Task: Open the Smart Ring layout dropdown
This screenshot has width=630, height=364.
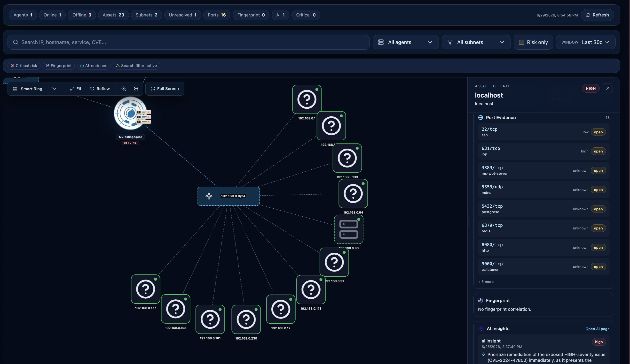Action: 35,89
